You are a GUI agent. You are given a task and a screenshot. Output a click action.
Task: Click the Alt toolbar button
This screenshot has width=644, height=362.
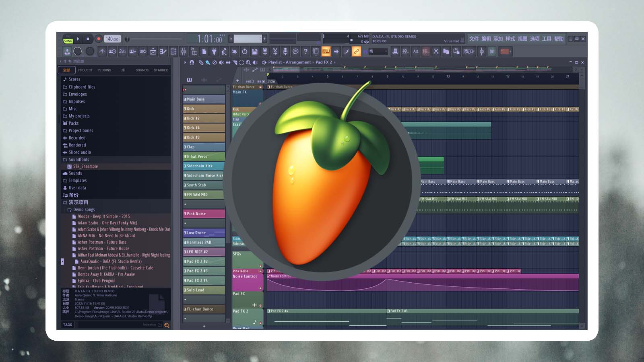[416, 51]
